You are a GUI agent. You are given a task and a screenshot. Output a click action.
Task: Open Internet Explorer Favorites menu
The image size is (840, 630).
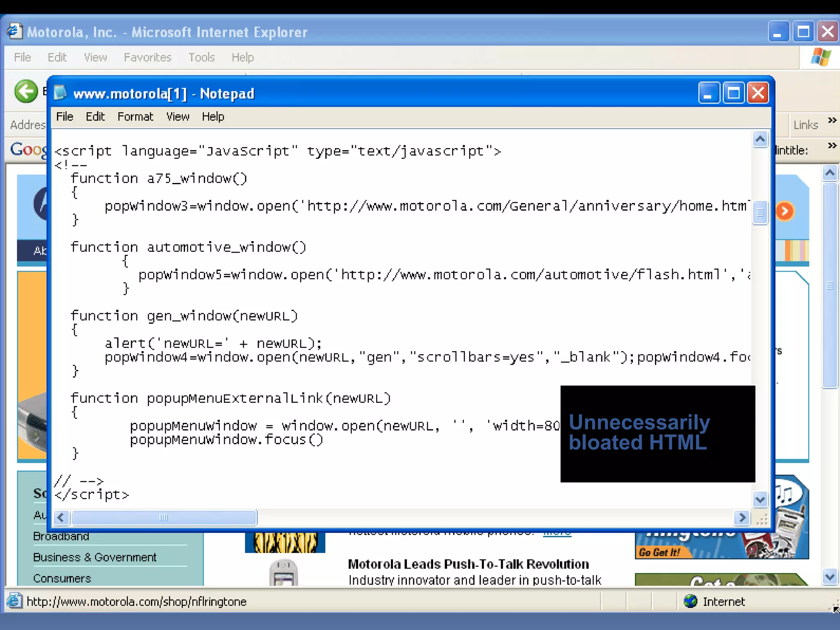pyautogui.click(x=148, y=57)
